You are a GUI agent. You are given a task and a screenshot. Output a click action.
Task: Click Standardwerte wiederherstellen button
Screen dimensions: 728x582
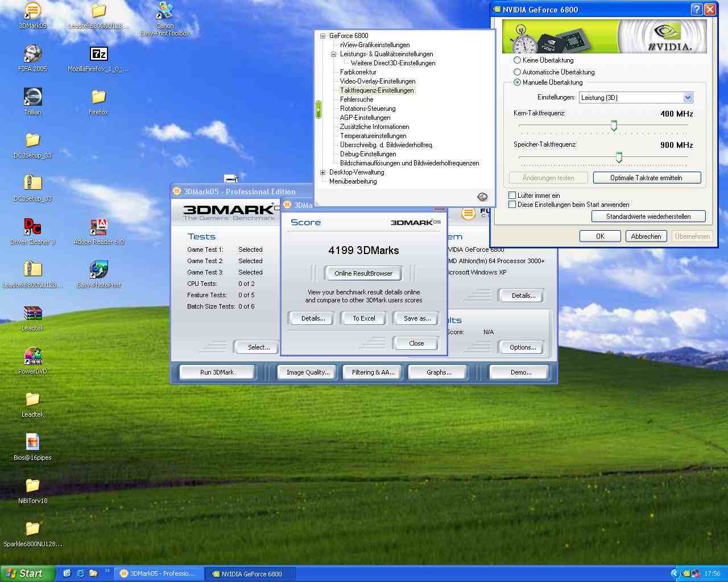point(648,217)
